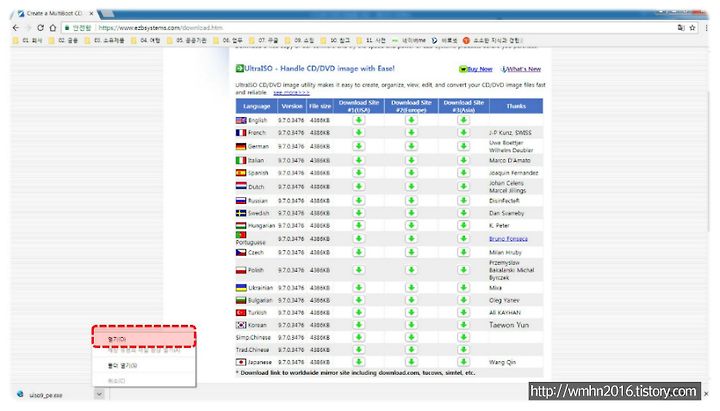Image resolution: width=720 pixels, height=411 pixels.
Task: Download Turkish version from Europe site
Action: tap(411, 312)
